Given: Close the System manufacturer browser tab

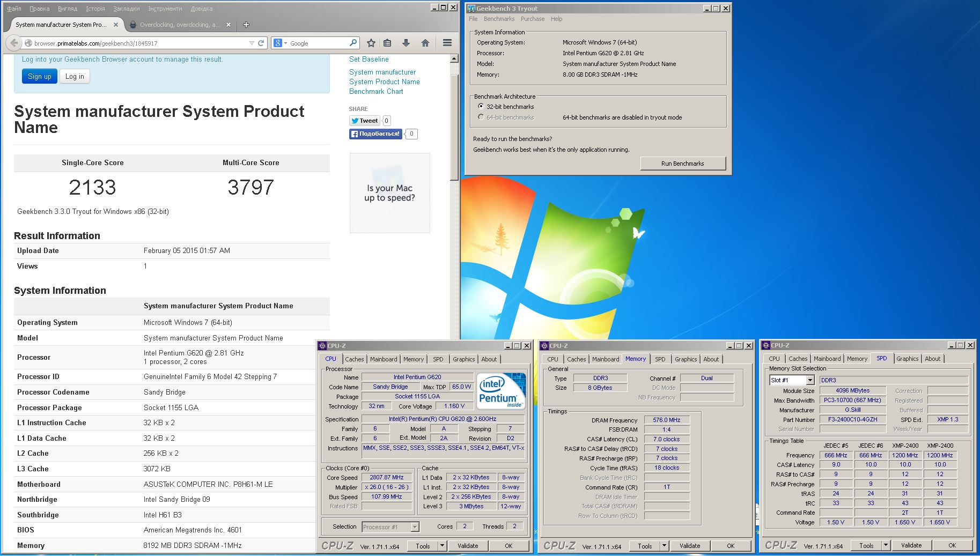Looking at the screenshot, I should 116,25.
